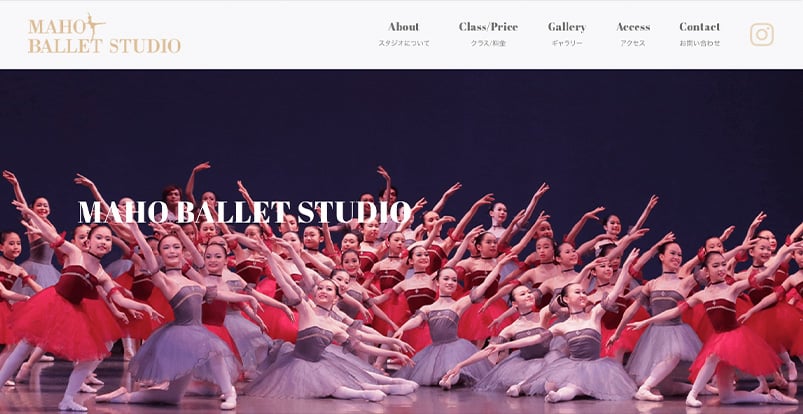Click the スタジオについて label under About
The height and width of the screenshot is (414, 803).
(404, 44)
